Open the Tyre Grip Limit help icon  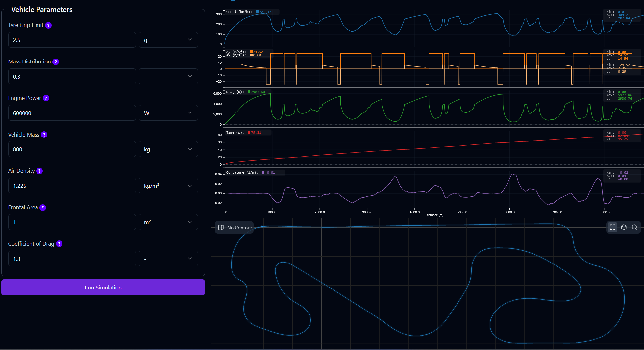coord(48,25)
